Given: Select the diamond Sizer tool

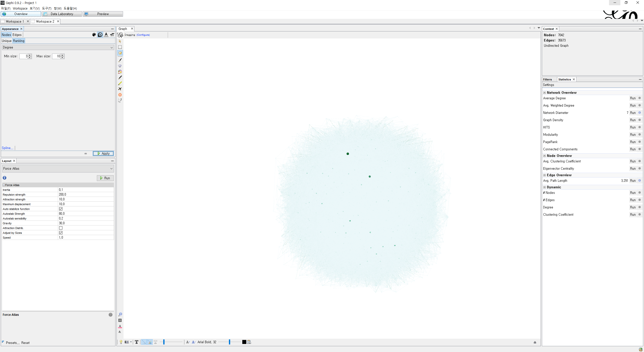Looking at the screenshot, I should coord(120,66).
